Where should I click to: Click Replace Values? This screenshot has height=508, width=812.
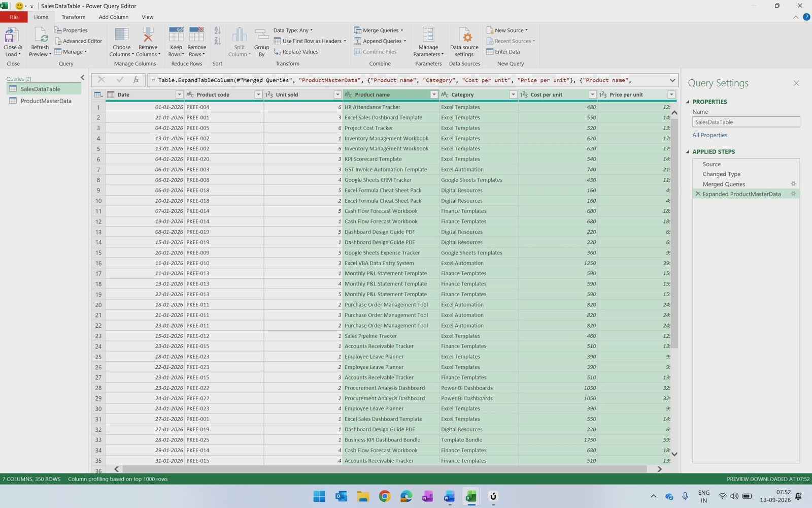(x=296, y=52)
